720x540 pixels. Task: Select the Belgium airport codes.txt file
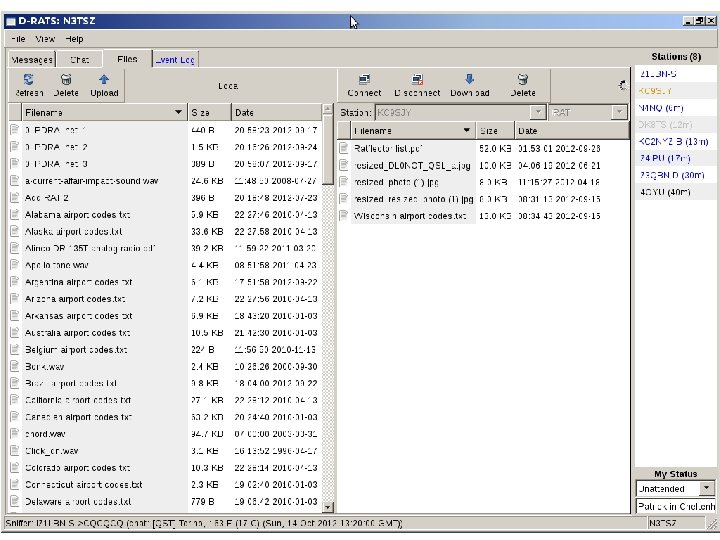pyautogui.click(x=78, y=350)
